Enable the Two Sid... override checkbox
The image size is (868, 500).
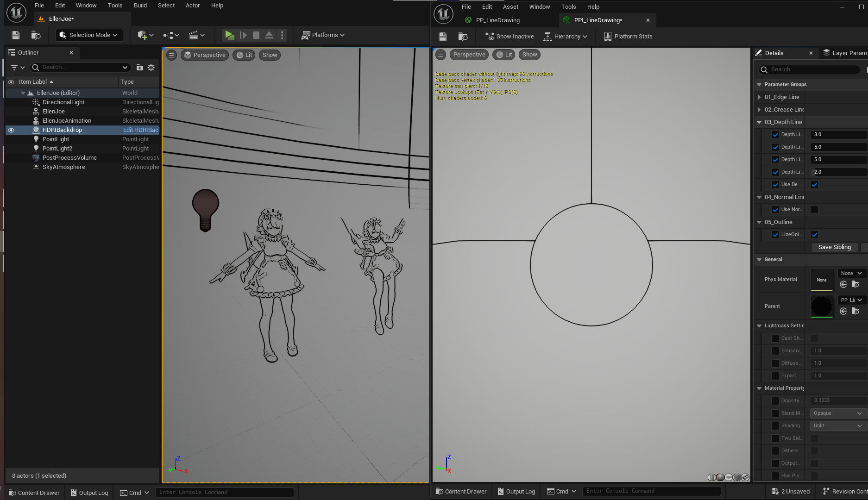(775, 438)
